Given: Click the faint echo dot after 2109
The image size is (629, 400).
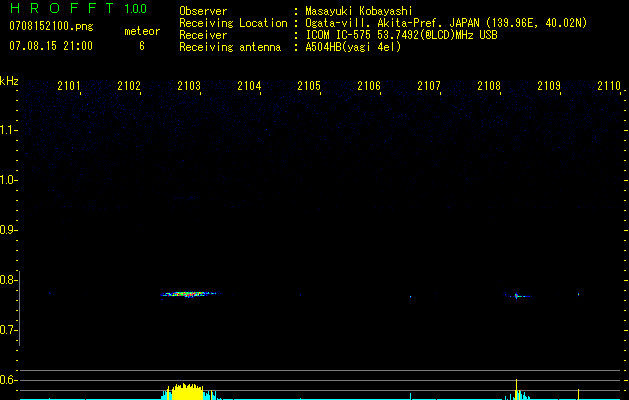Looking at the screenshot, I should (x=578, y=294).
